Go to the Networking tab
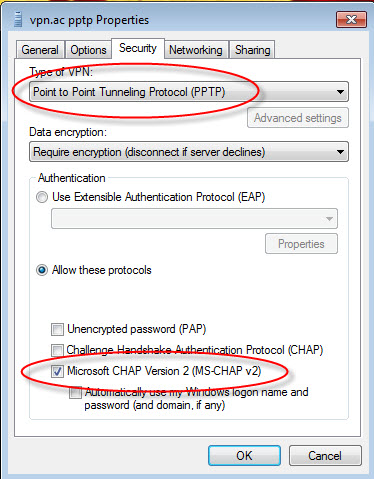Image resolution: width=374 pixels, height=479 pixels. [196, 50]
